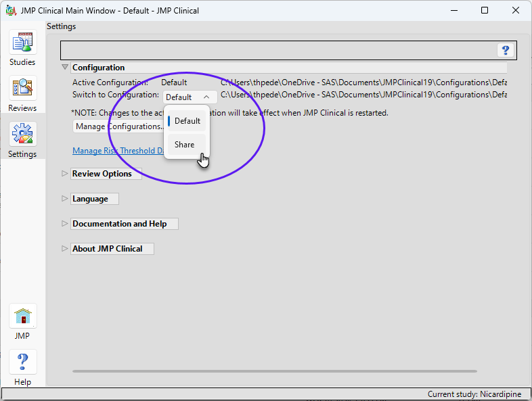Expand the Review Options section
The width and height of the screenshot is (532, 401).
pyautogui.click(x=64, y=173)
